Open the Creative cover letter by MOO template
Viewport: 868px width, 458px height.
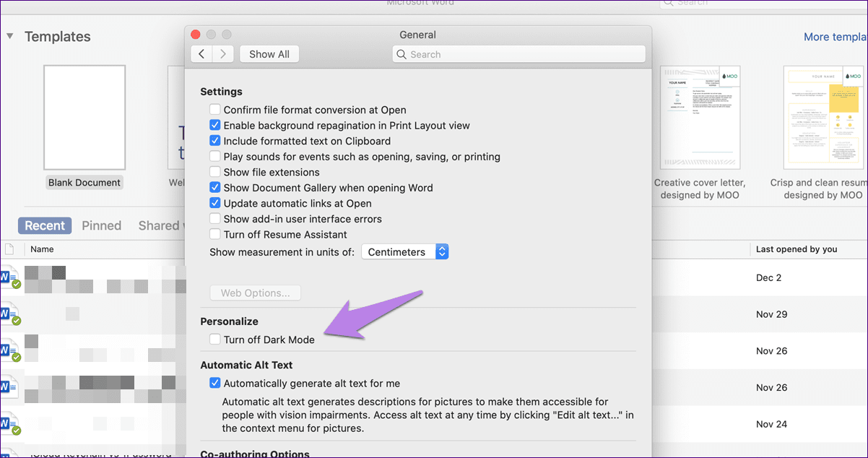click(700, 118)
